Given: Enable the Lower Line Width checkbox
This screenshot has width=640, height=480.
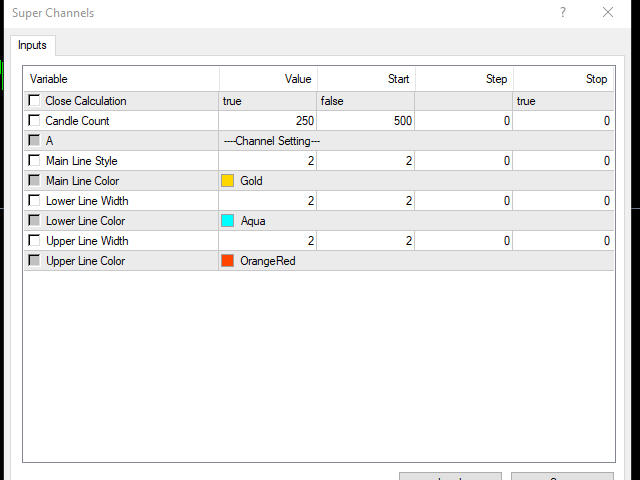Looking at the screenshot, I should pyautogui.click(x=34, y=200).
